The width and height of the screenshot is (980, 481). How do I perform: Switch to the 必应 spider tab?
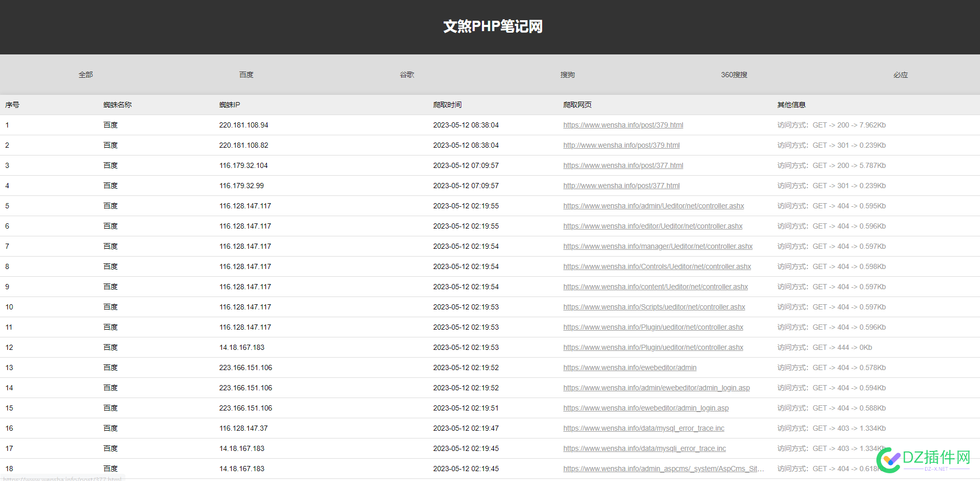pyautogui.click(x=900, y=75)
